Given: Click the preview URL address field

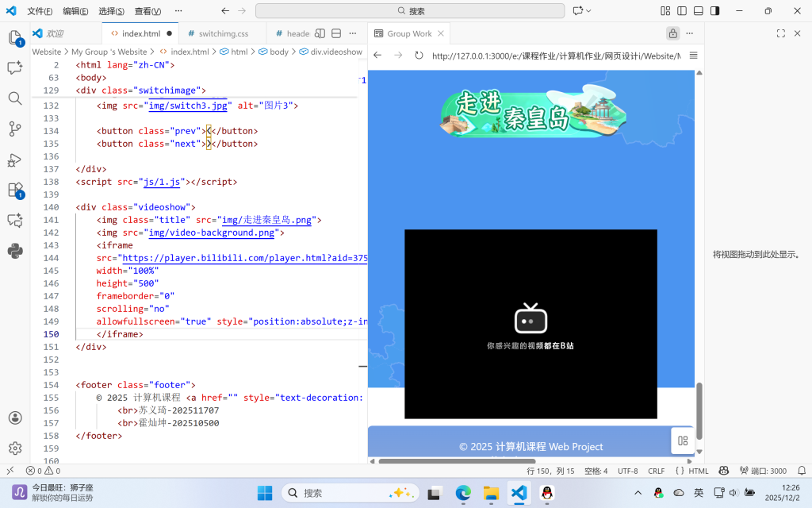Looking at the screenshot, I should click(555, 56).
